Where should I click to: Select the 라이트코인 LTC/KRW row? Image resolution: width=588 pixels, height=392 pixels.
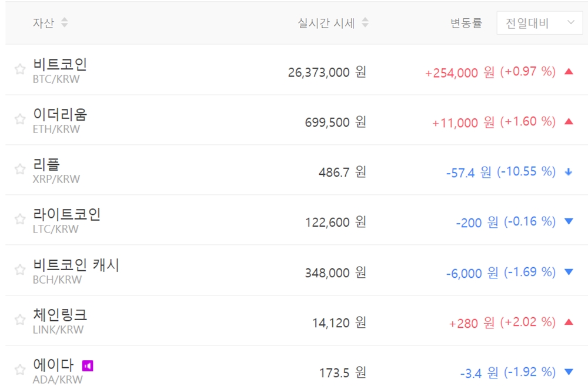[x=66, y=214]
